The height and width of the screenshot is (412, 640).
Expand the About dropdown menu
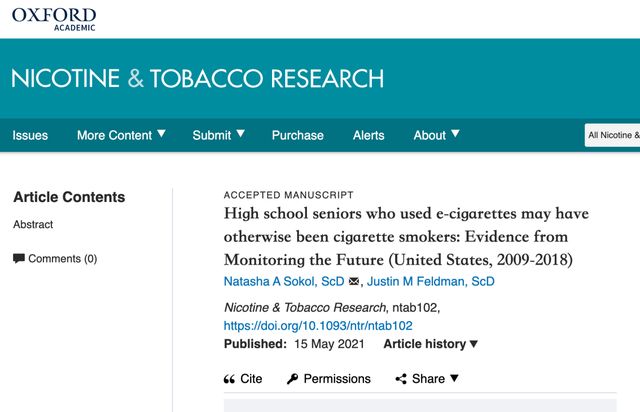(x=437, y=135)
